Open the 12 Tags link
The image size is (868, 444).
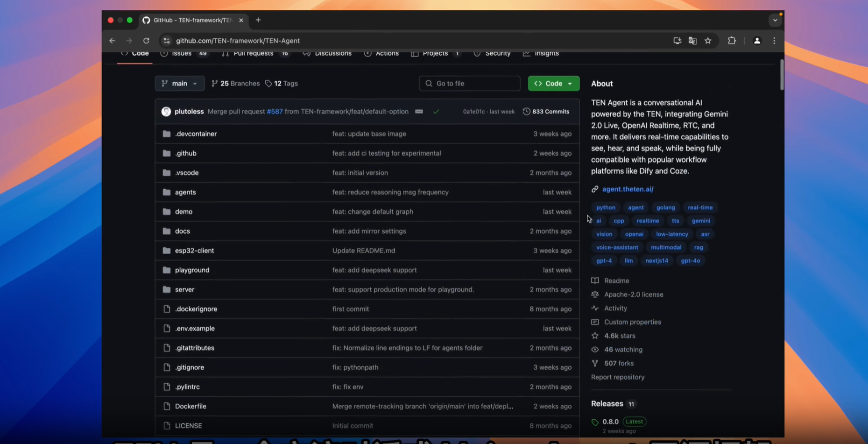(x=282, y=83)
